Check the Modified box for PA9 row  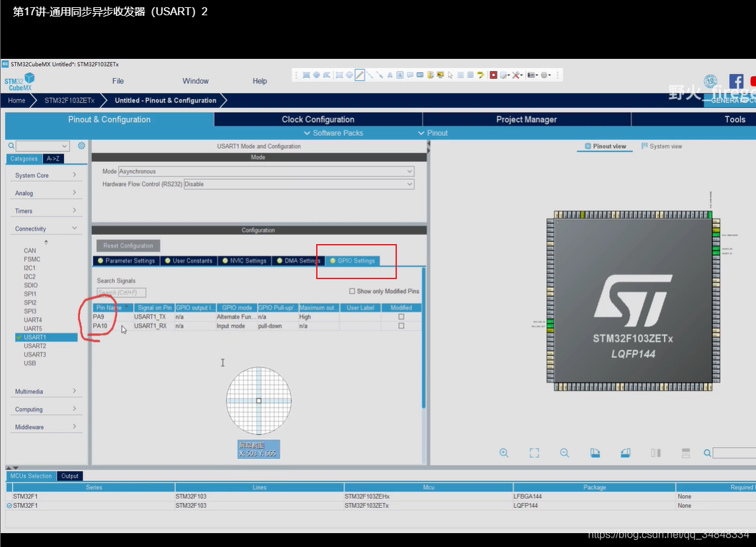tap(401, 317)
